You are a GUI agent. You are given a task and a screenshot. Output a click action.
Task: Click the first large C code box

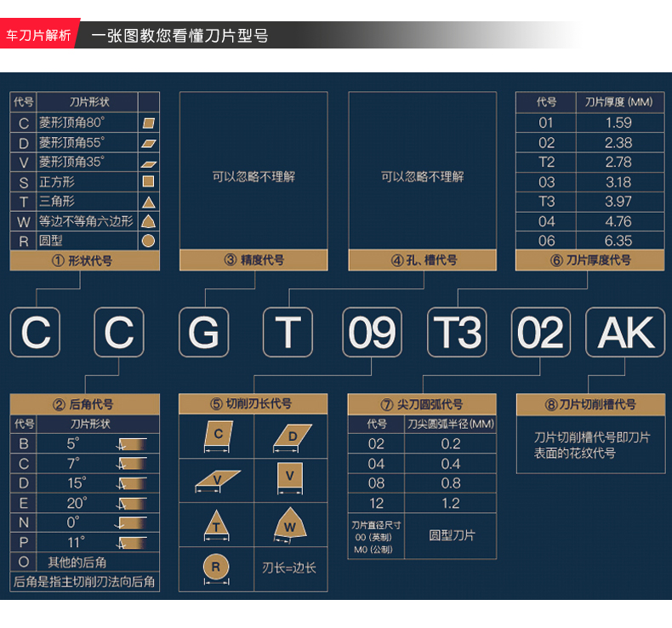pos(35,332)
